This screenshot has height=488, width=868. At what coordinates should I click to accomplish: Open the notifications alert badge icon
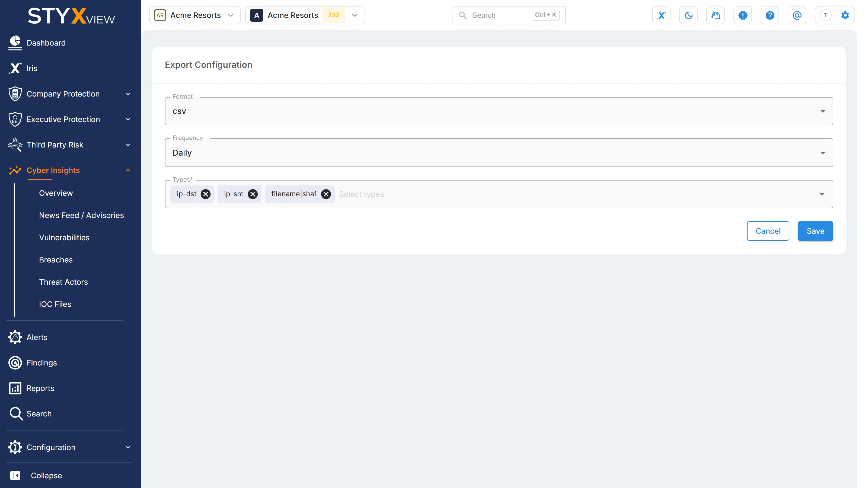pos(743,15)
